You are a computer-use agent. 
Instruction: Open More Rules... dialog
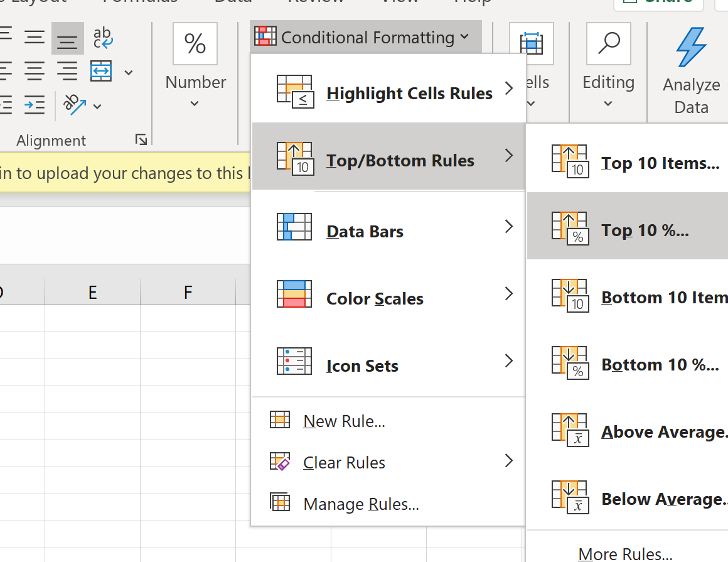pyautogui.click(x=628, y=553)
